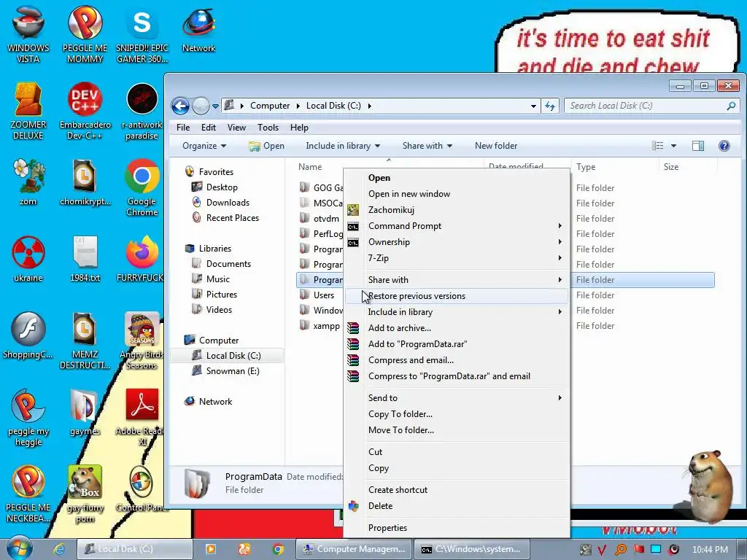The image size is (747, 560).
Task: Select the zom Plants vs Zombies icon
Action: coord(28,182)
